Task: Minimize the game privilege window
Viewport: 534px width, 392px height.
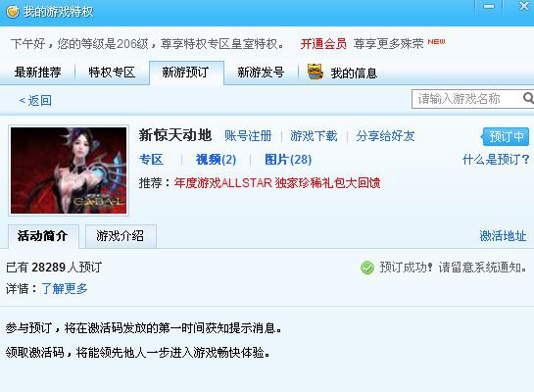Action: pyautogui.click(x=489, y=7)
